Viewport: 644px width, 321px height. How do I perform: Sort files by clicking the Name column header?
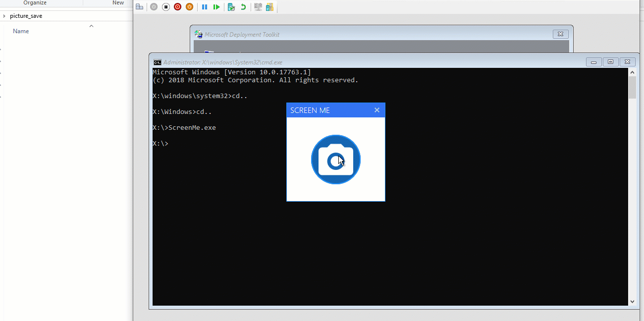point(21,31)
